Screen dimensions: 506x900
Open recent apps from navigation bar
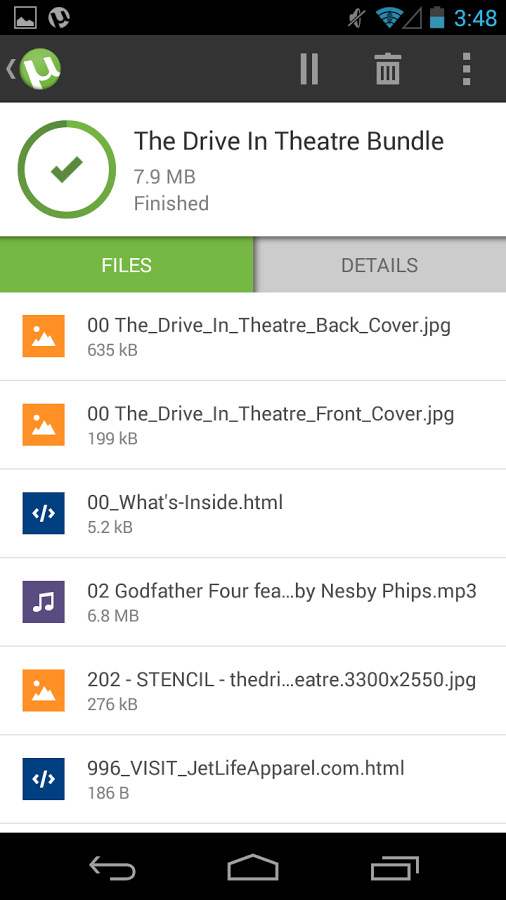pos(394,867)
